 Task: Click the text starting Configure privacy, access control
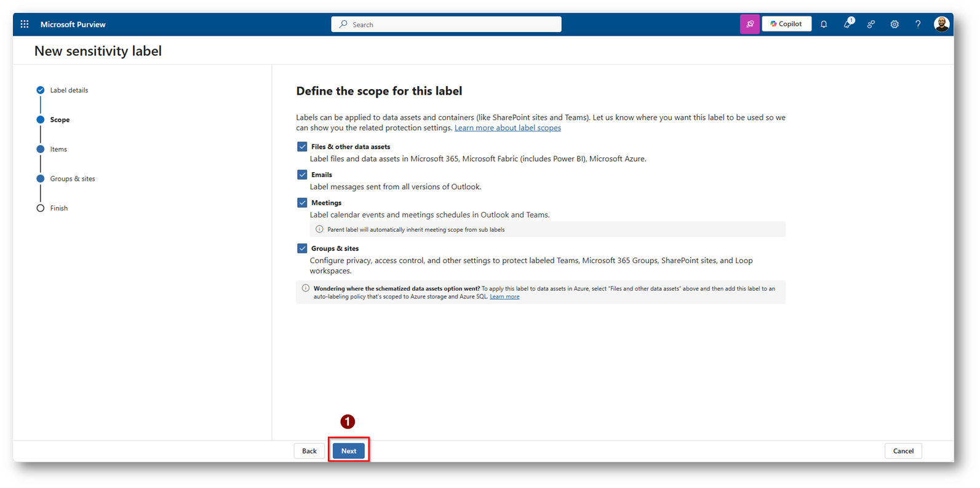(532, 266)
